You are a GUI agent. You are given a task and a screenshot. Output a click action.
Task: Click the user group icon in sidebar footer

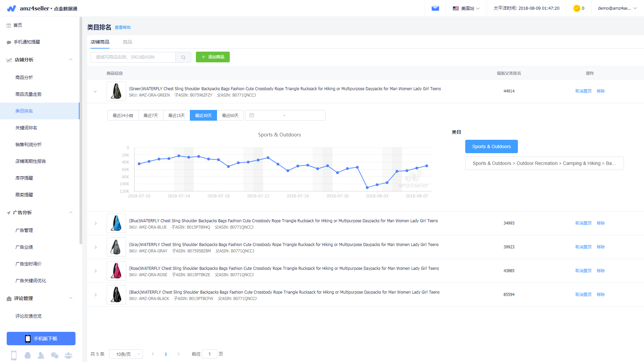click(68, 355)
